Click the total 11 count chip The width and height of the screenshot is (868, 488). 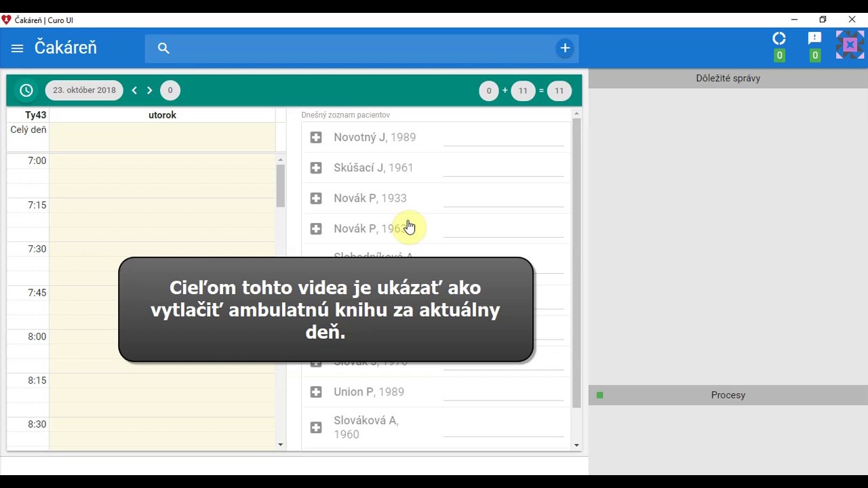pyautogui.click(x=559, y=91)
